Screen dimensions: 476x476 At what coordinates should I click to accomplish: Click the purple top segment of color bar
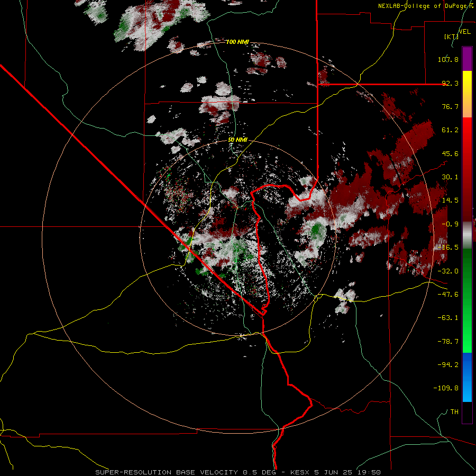pos(467,59)
